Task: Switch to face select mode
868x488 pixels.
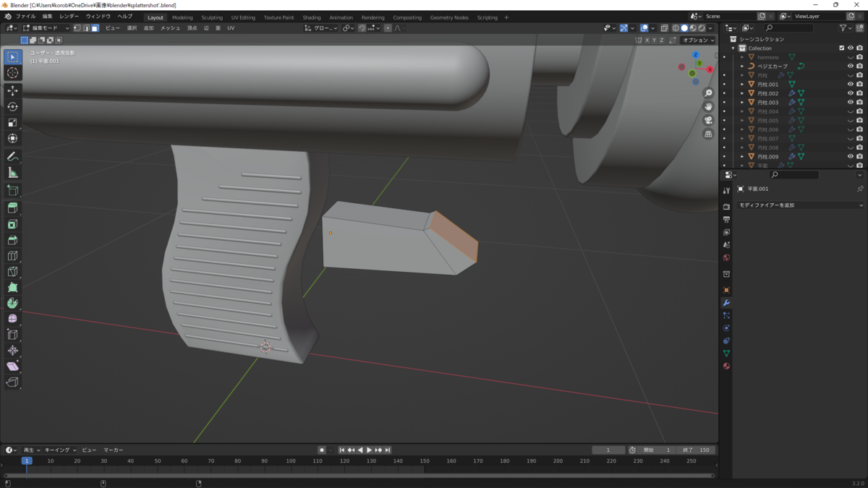Action: [95, 28]
